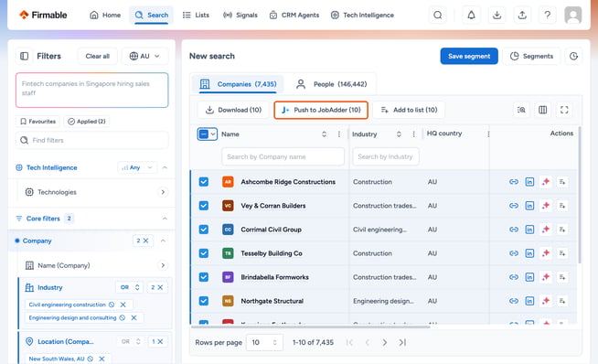Remove Civil engineering construction filter

[x=123, y=305]
